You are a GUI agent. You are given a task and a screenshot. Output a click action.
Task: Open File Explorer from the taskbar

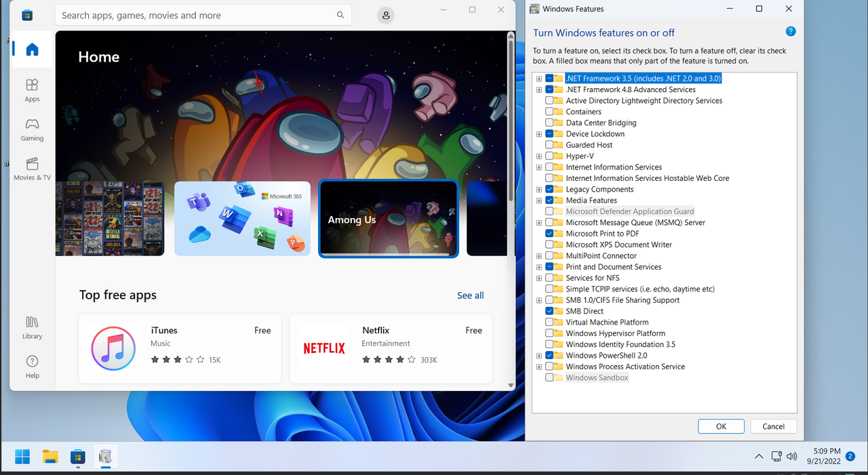[x=50, y=457]
